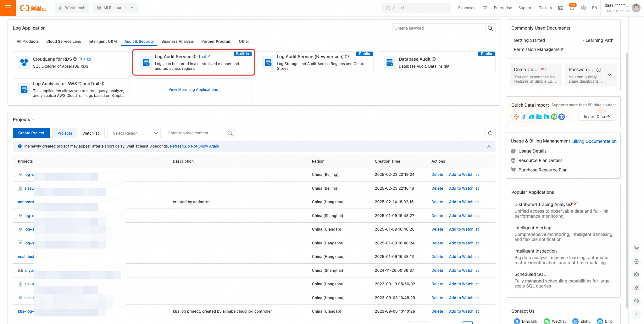Screen dimensions: 644x324
Task: Open View More Log Applications link
Action: pyautogui.click(x=193, y=90)
